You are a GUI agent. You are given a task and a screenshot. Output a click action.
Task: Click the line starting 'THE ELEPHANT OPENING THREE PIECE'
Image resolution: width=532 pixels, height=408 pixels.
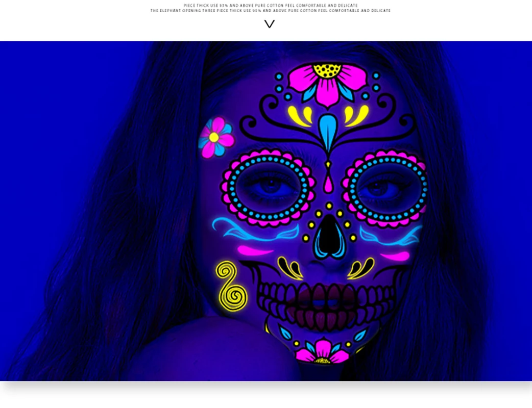[271, 11]
